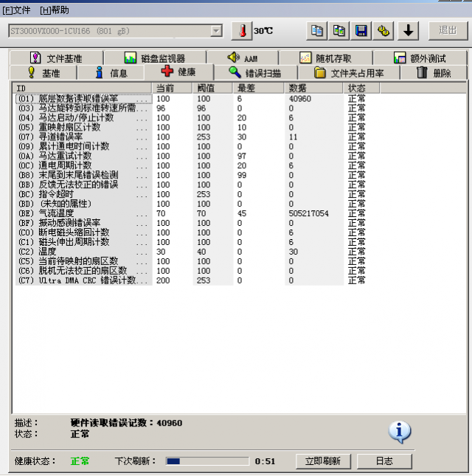Click the black down arrow icon

coord(409,31)
